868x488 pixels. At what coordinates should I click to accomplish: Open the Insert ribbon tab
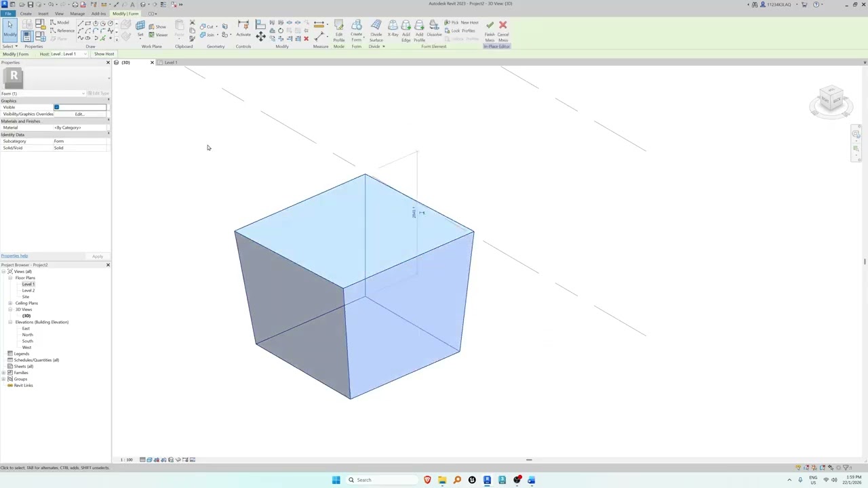pos(43,14)
